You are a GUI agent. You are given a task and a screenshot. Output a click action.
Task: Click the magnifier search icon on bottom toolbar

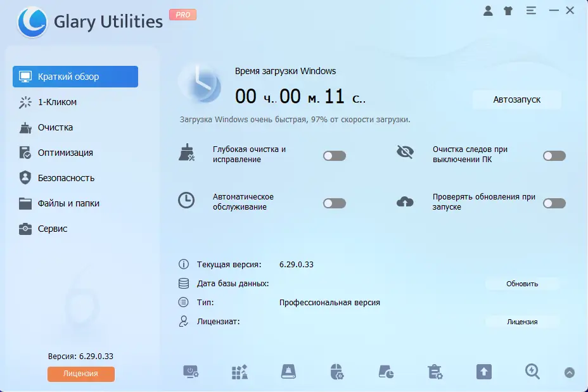(x=532, y=373)
